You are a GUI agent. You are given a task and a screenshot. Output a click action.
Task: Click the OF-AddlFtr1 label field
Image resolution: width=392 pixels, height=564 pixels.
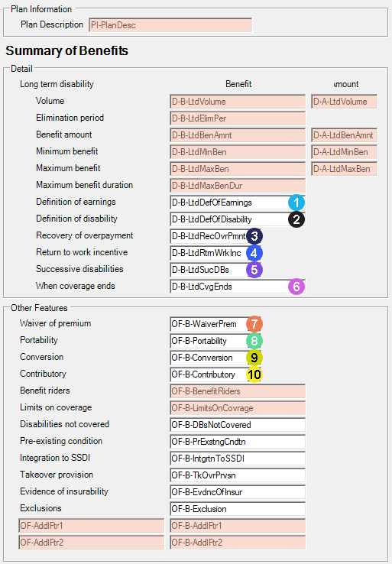click(92, 526)
